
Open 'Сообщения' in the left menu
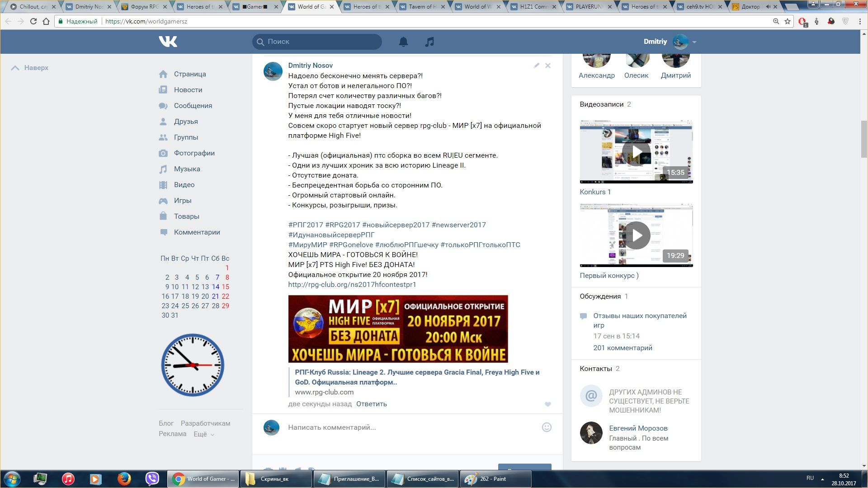tap(193, 106)
